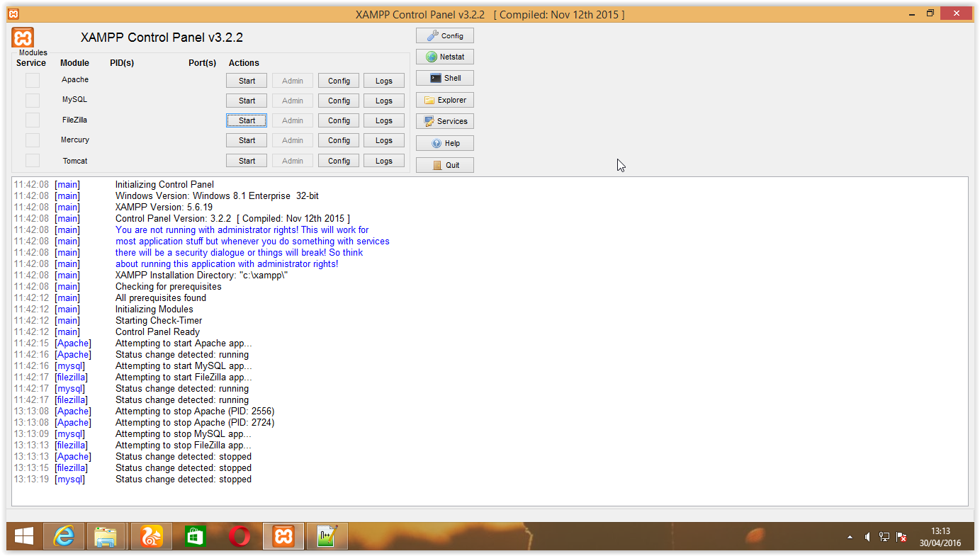Open the volume speaker tray icon
Image resolution: width=980 pixels, height=556 pixels.
pos(867,537)
